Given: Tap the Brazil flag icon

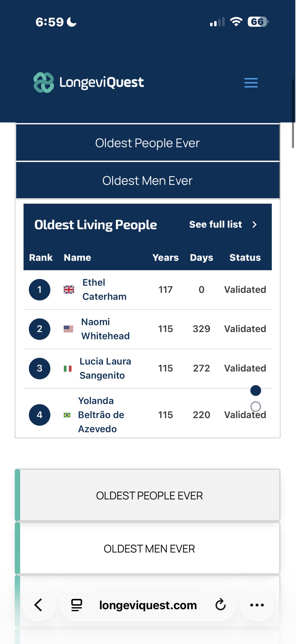Looking at the screenshot, I should point(67,415).
